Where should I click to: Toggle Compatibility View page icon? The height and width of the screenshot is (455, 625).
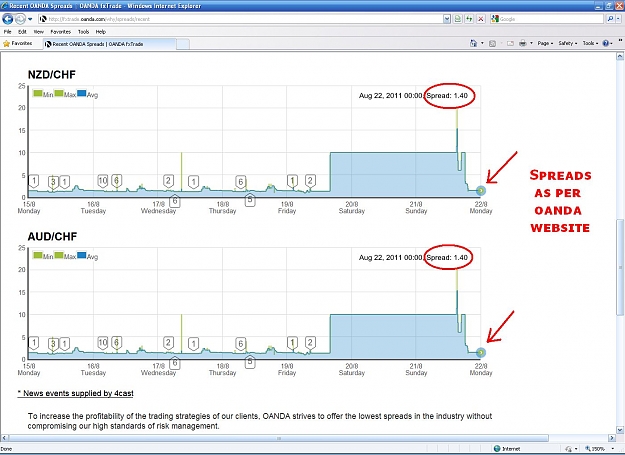click(458, 19)
